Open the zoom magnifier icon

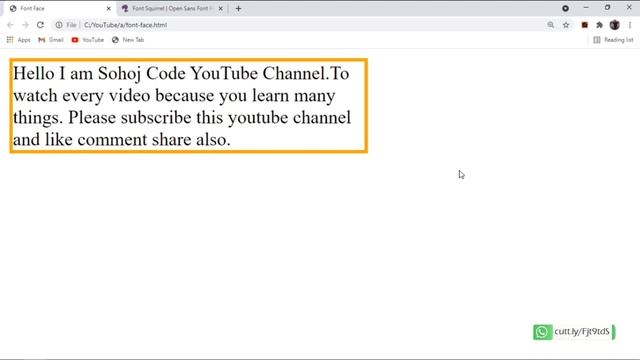[x=551, y=25]
